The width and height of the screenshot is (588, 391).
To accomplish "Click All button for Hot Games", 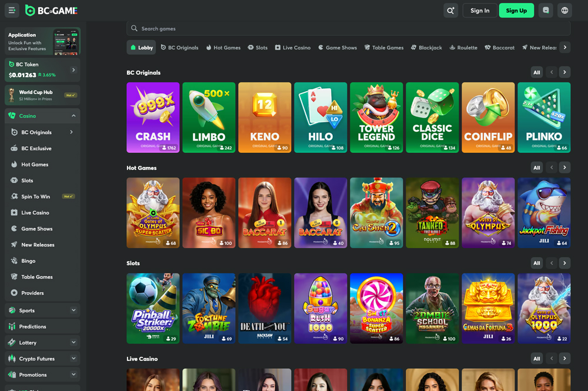I will coord(537,168).
